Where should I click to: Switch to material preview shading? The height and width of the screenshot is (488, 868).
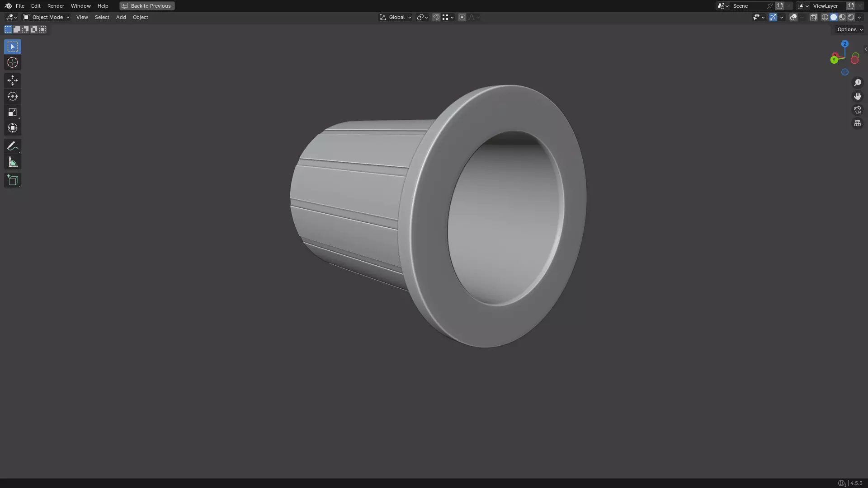842,17
